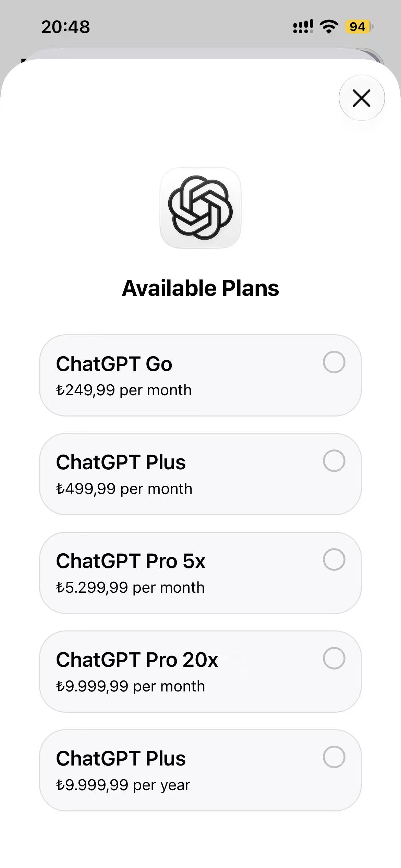Viewport: 401px width, 868px height.
Task: Choose the ₺9.999,99 per year plan card
Action: (200, 770)
